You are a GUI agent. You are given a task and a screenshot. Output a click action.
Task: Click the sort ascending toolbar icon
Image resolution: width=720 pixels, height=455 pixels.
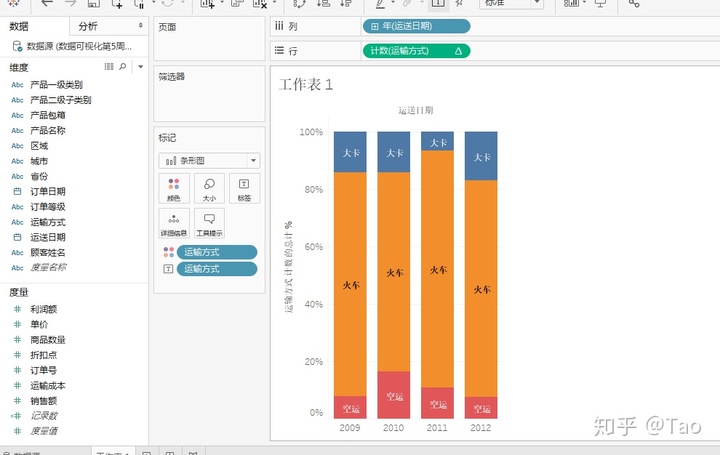point(323,3)
